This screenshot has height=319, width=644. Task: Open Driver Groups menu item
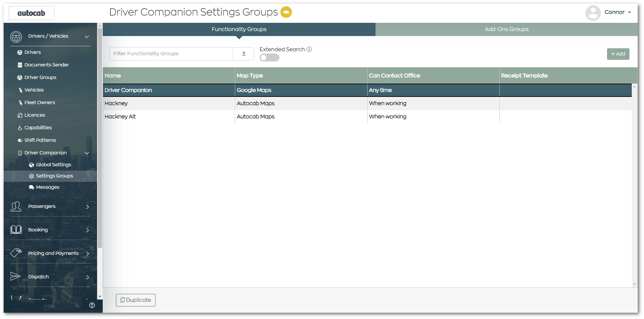coord(40,77)
